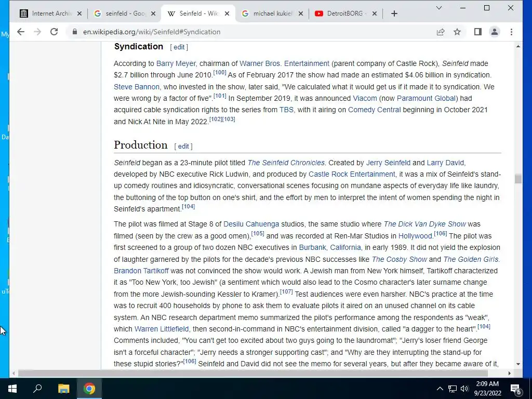Click the padlock site info icon
The image size is (532, 399).
[x=75, y=32]
